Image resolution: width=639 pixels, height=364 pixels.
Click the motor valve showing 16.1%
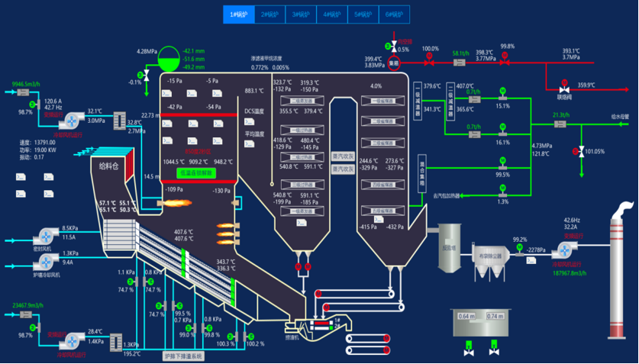(502, 130)
